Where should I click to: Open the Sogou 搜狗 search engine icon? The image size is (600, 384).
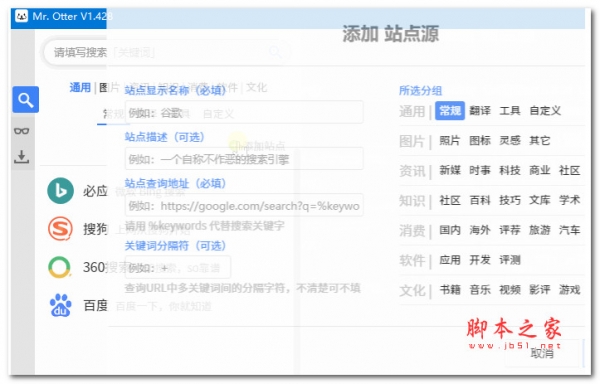[60, 228]
